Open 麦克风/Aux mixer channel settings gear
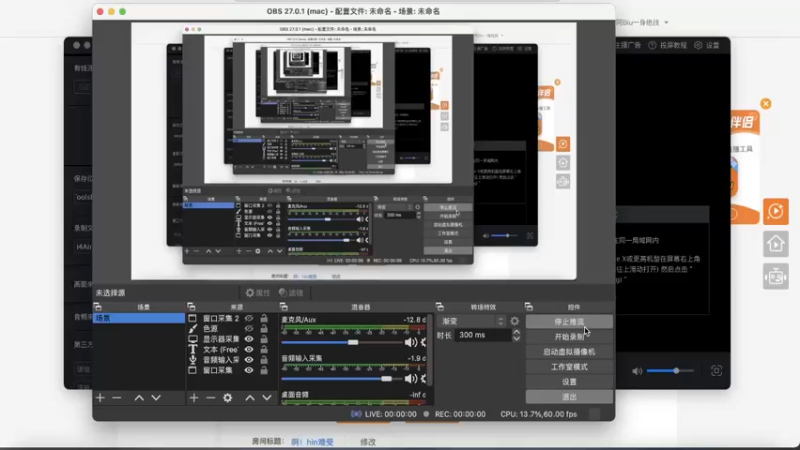The image size is (800, 450). [x=423, y=342]
